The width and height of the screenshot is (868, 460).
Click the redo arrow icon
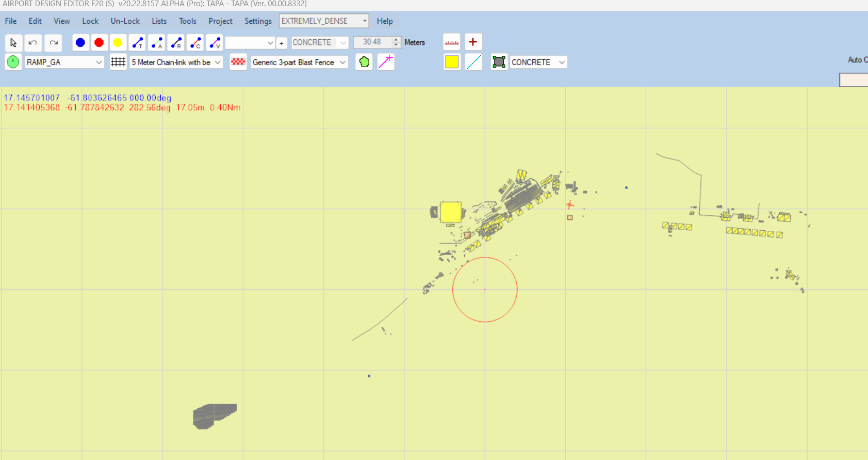[x=53, y=42]
